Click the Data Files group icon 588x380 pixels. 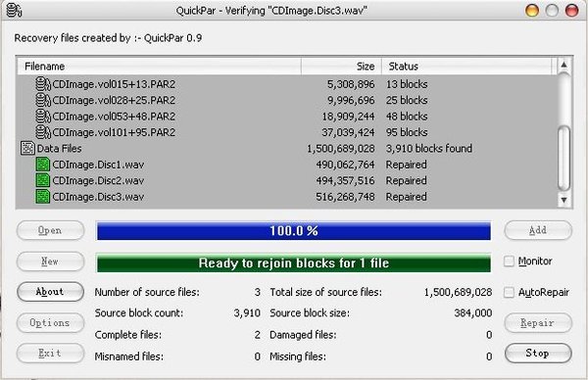pyautogui.click(x=27, y=149)
